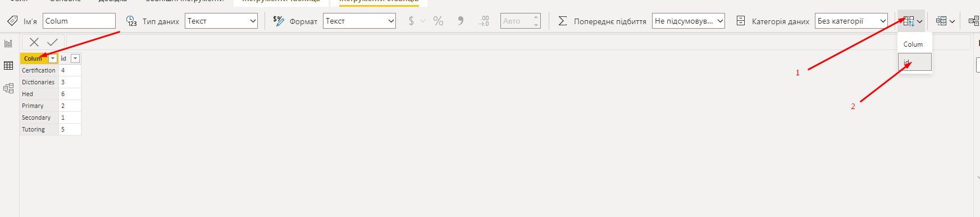Click the name tag icon beside Ім'я
The width and height of the screenshot is (980, 217).
click(x=12, y=21)
